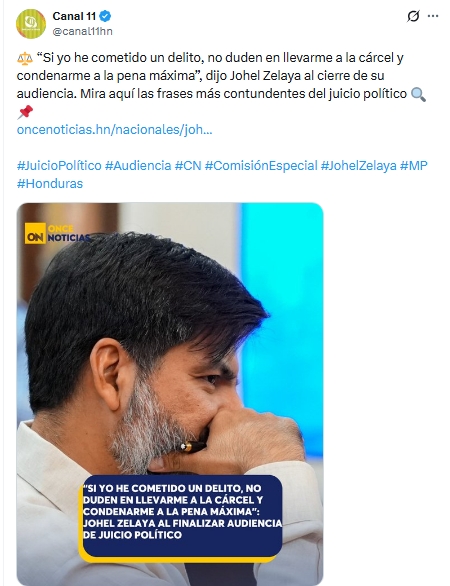Viewport: 450px width, 586px height.
Task: Select the #JuicioPolítico hashtag
Action: 59,166
